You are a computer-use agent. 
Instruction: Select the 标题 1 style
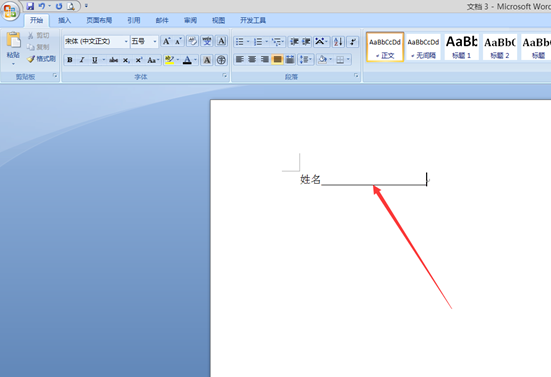[x=461, y=47]
